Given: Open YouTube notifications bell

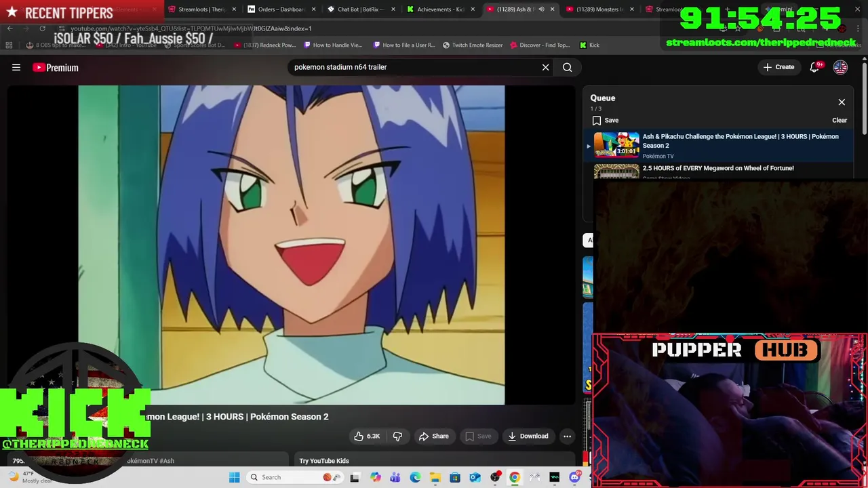Looking at the screenshot, I should (x=815, y=67).
